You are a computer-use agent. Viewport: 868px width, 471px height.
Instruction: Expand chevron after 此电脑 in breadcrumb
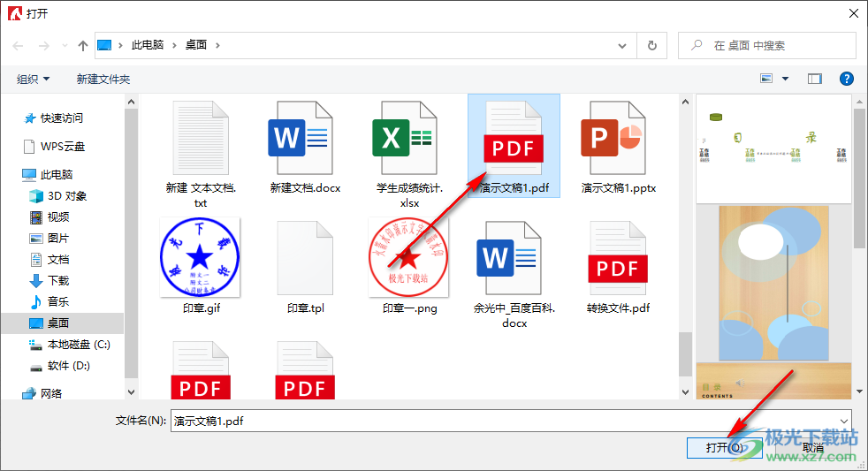174,45
